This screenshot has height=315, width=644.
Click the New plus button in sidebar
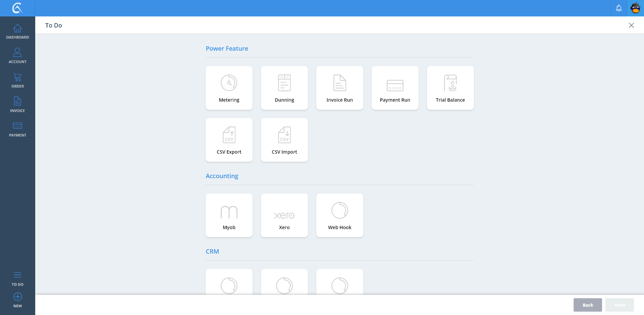point(17,300)
